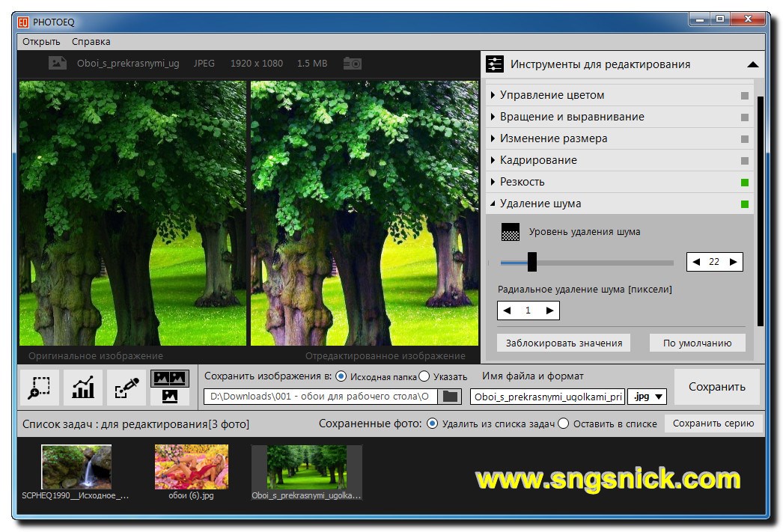Click the Заблокировать значения button
The image size is (783, 532).
tap(564, 343)
